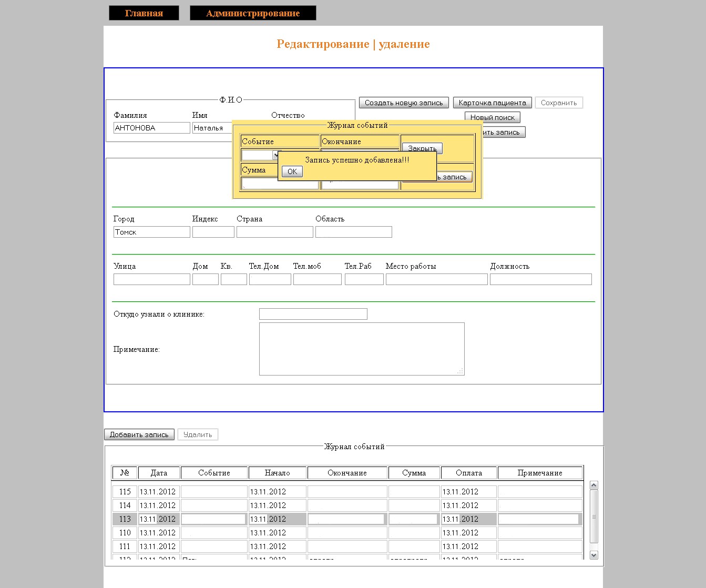Click the Страна input field
Screen dimensions: 706x588
[x=275, y=232]
